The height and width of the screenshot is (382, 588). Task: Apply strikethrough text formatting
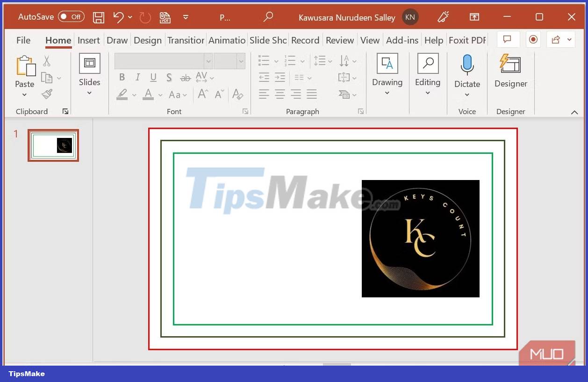click(x=185, y=78)
